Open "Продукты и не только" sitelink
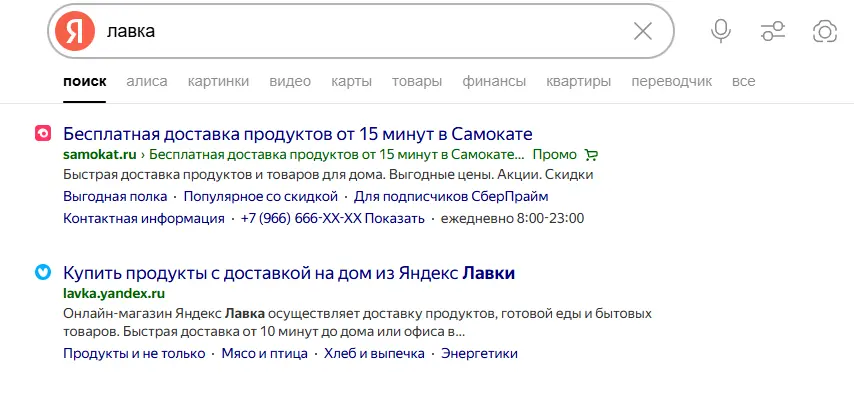This screenshot has height=395, width=854. 134,354
